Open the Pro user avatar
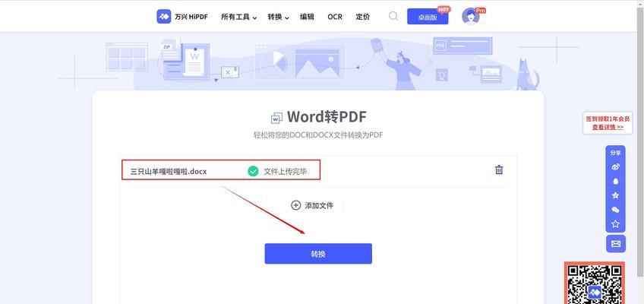This screenshot has width=644, height=304. 471,17
